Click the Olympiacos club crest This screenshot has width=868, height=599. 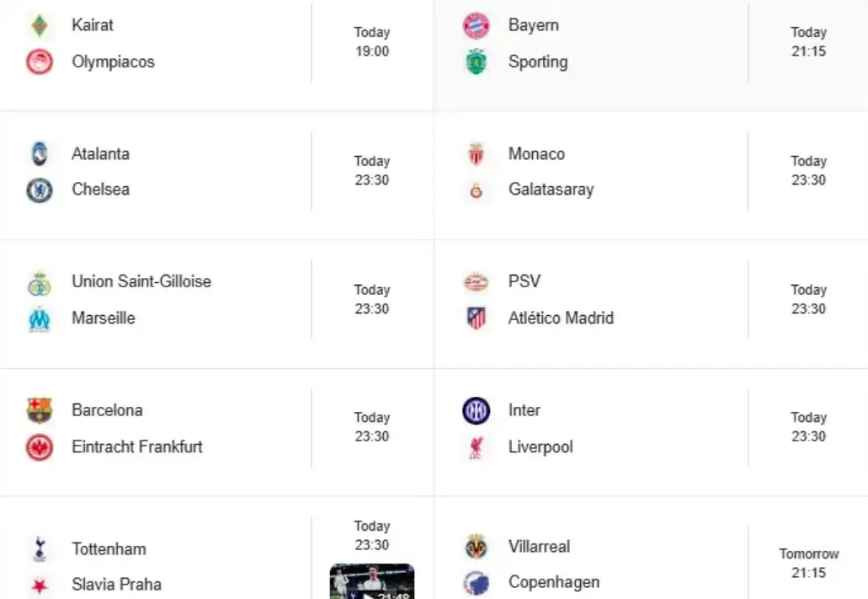(40, 62)
